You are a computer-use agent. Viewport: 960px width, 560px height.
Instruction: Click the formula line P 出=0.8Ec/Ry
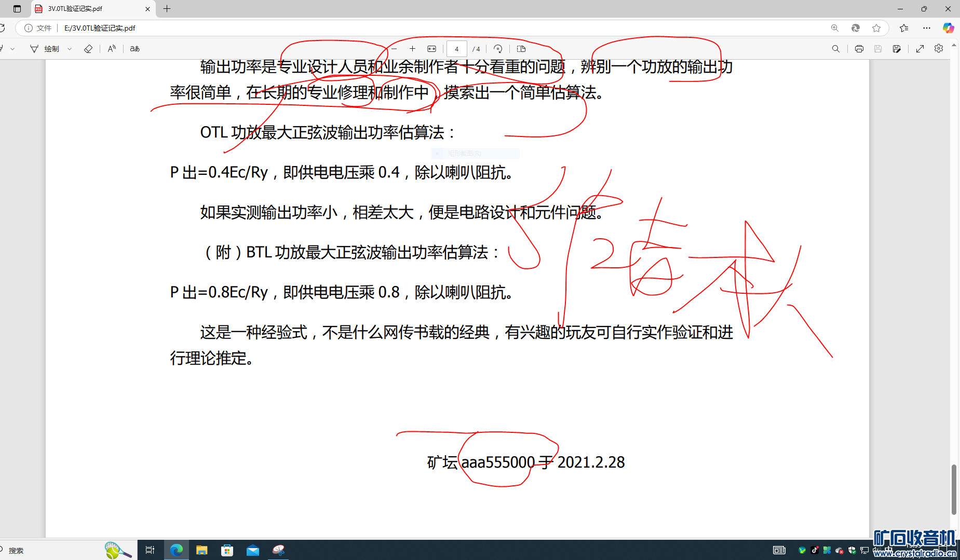(x=219, y=292)
